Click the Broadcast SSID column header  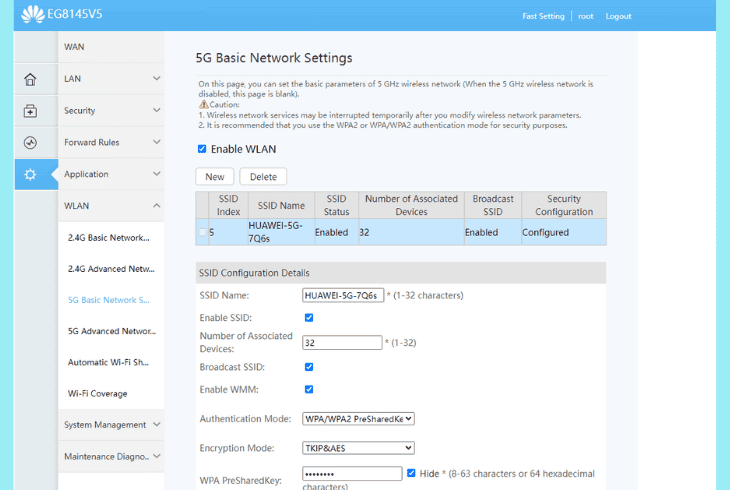(493, 205)
